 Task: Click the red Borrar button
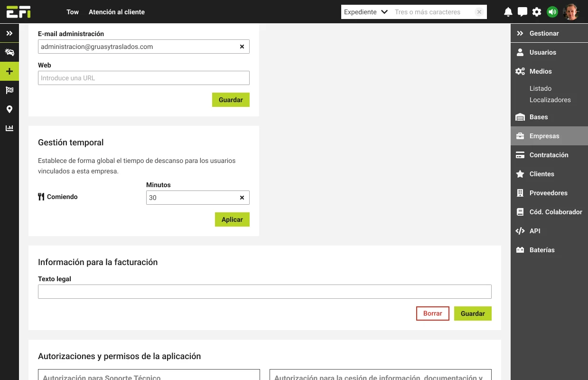click(433, 313)
